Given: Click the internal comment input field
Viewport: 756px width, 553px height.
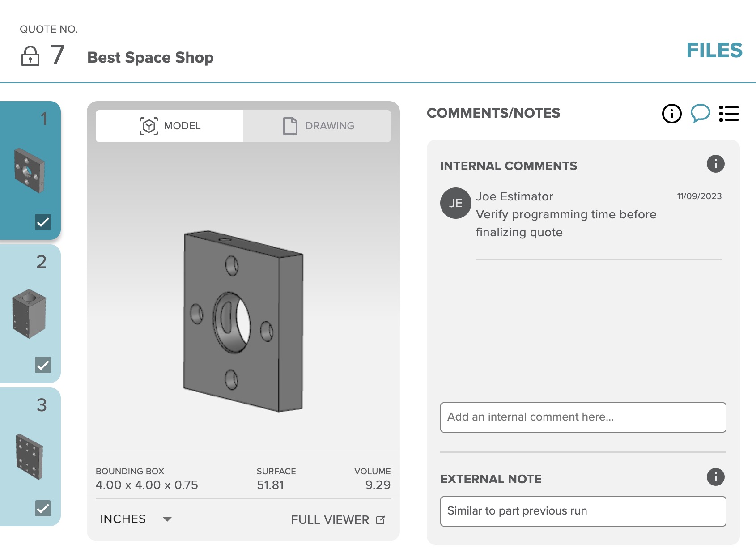Looking at the screenshot, I should tap(583, 417).
